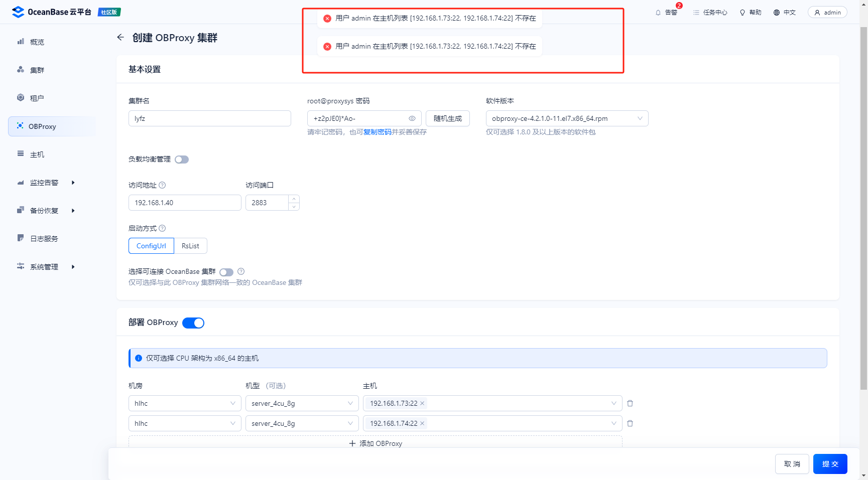Click the page vertical scrollbar

click(x=863, y=208)
